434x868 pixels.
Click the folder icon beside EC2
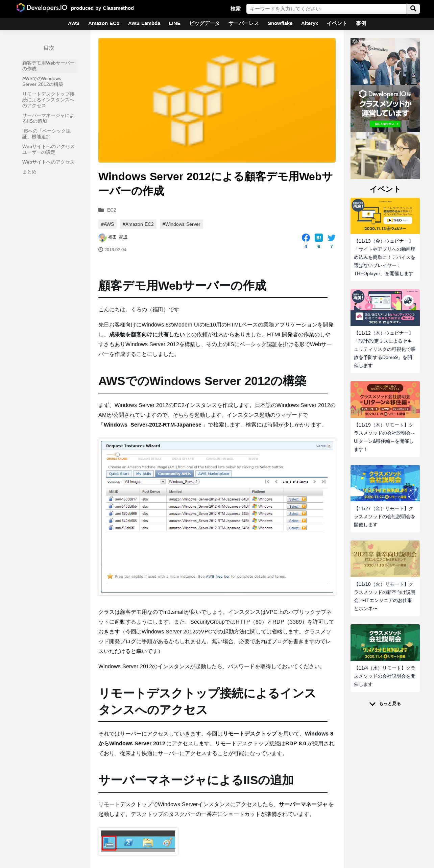click(x=101, y=210)
